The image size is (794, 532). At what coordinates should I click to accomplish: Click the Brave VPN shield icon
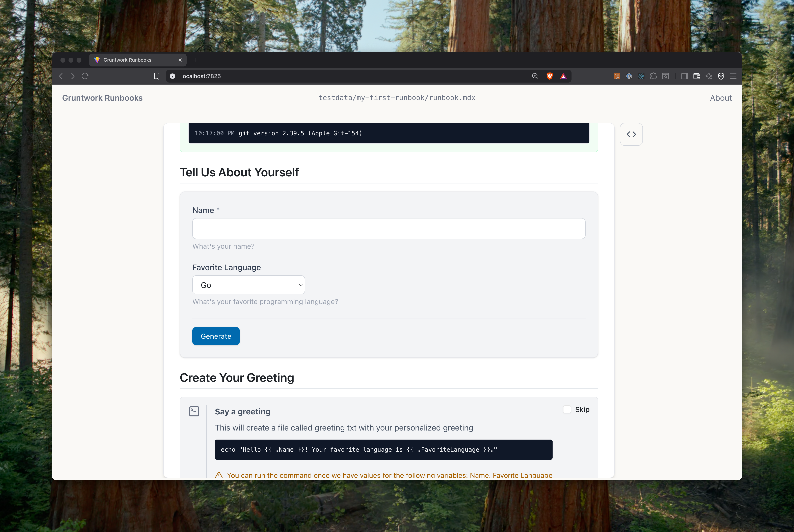click(721, 76)
